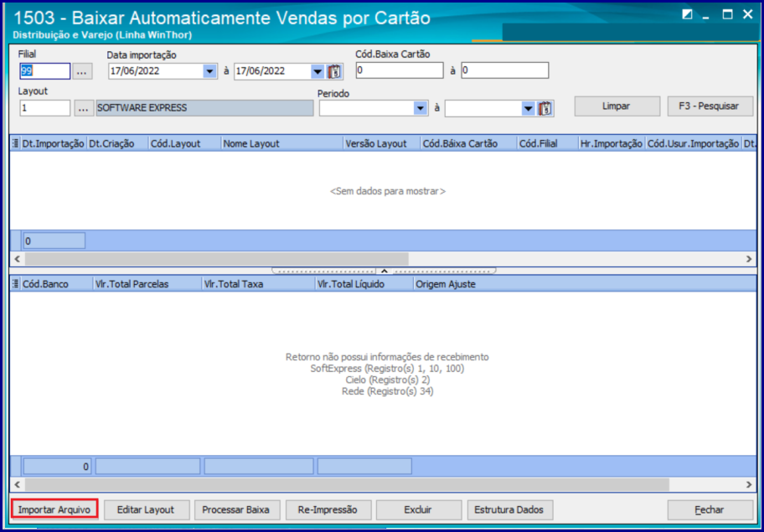Sort by Vlr.Total Parcelas column header
Viewport: 764px width, 532px height.
coord(147,285)
